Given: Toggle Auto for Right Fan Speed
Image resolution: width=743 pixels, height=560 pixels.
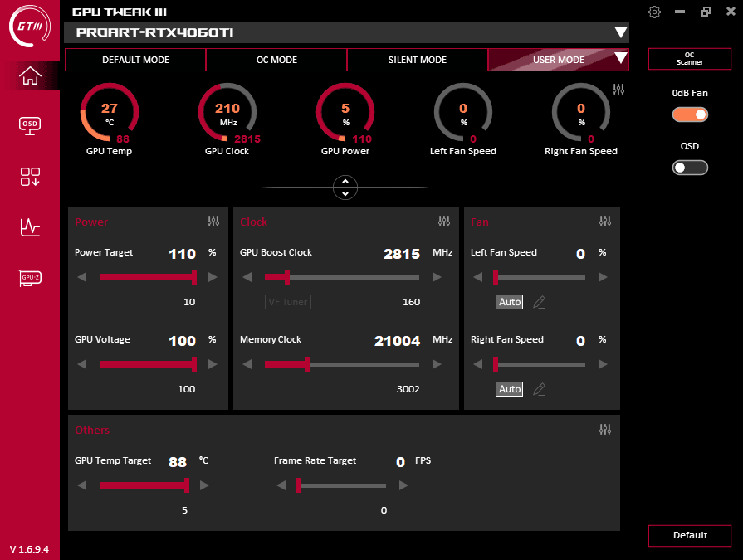Looking at the screenshot, I should [510, 389].
